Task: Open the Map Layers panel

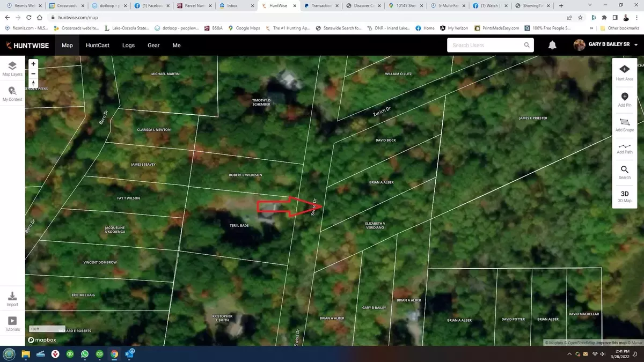Action: (12, 68)
